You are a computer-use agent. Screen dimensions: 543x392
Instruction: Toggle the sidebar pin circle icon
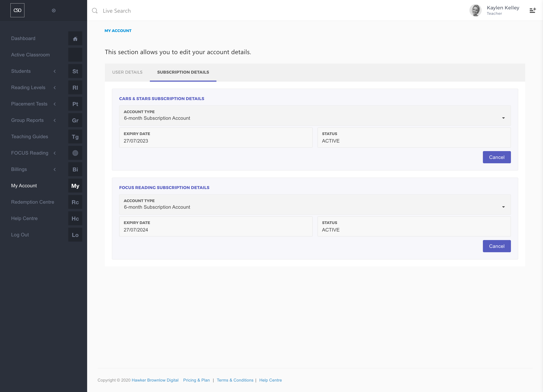54,10
